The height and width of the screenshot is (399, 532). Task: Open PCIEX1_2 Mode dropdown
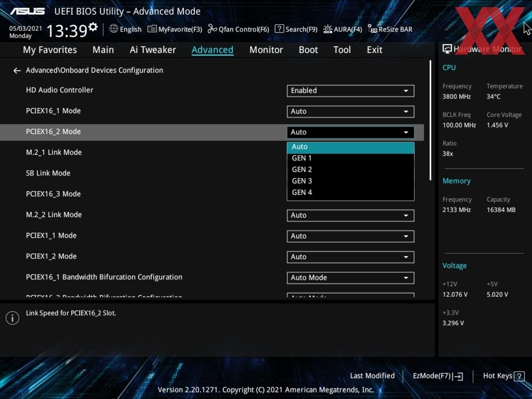point(350,257)
